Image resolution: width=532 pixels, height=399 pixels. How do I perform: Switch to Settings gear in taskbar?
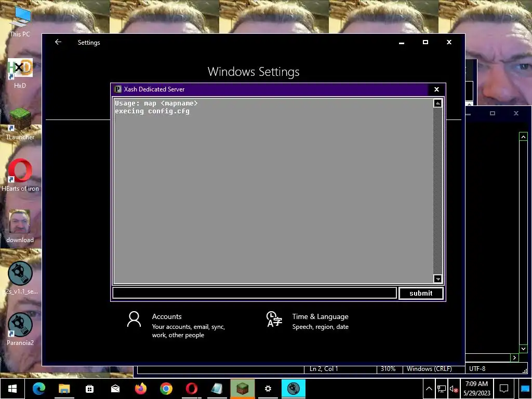pos(268,389)
